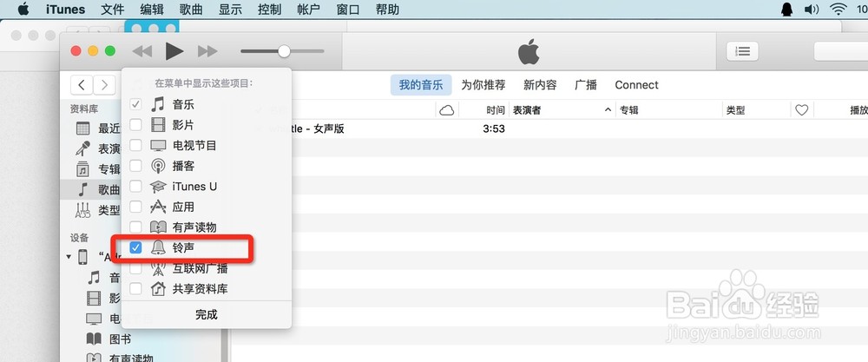
Task: Collapse the iPhone device tree triangle
Action: click(69, 257)
